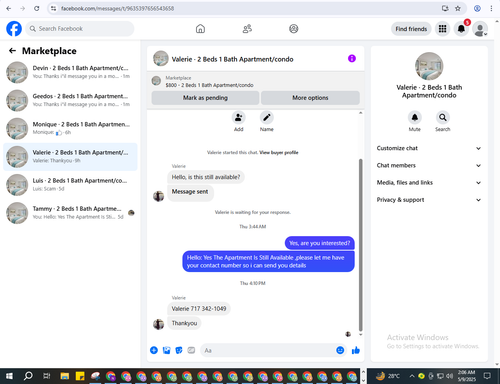Go back using the Marketplace back arrow

tap(12, 51)
